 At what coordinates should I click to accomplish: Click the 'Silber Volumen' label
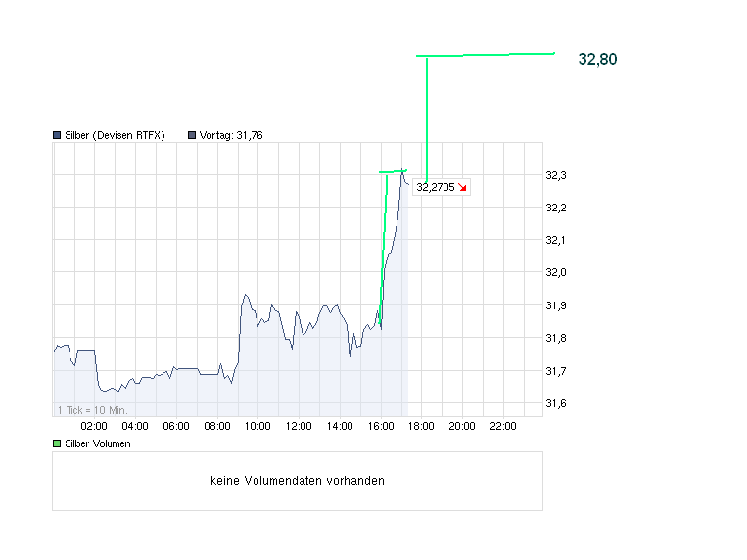tap(98, 443)
